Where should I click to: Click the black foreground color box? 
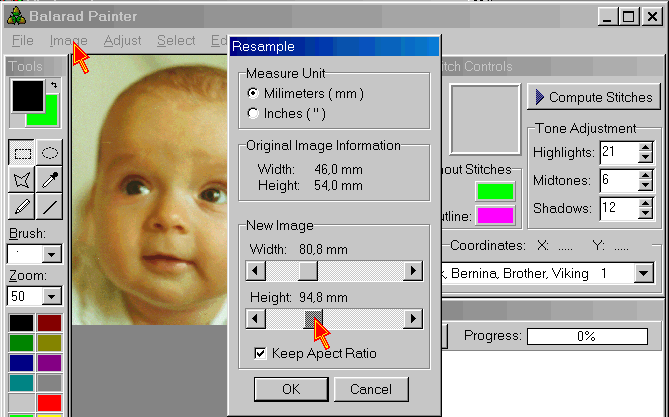pos(27,96)
